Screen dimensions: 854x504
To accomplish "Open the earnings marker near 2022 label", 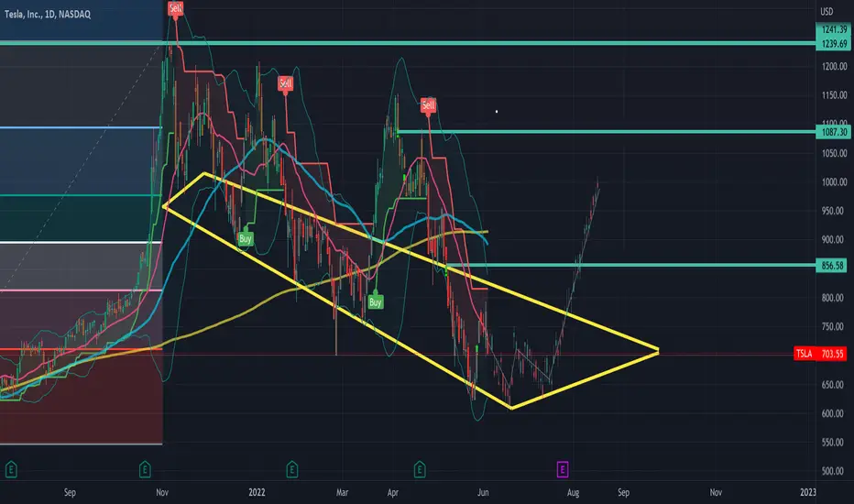I will (x=292, y=469).
